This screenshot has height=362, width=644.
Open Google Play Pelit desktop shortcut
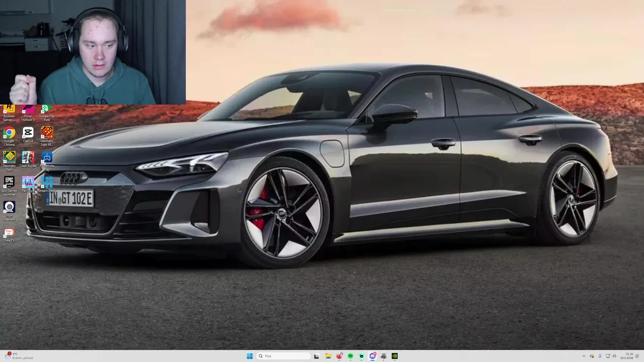click(47, 113)
